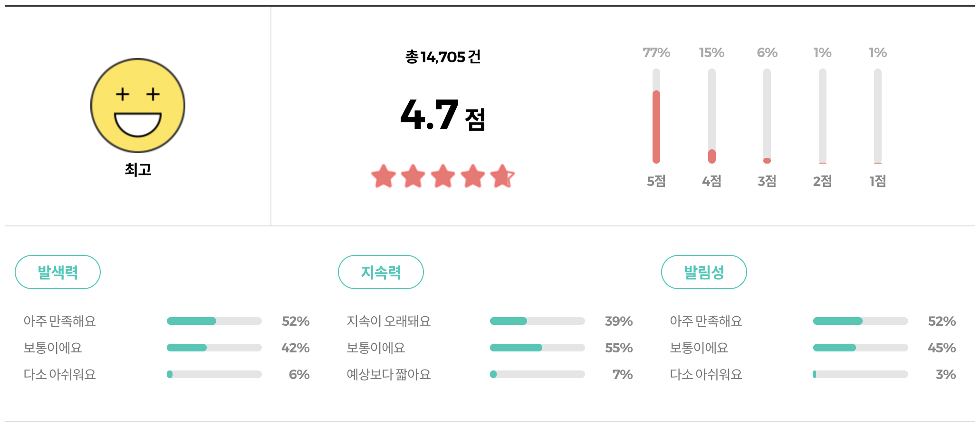Select the middle star in the rating row
980x428 pixels.
pyautogui.click(x=442, y=176)
